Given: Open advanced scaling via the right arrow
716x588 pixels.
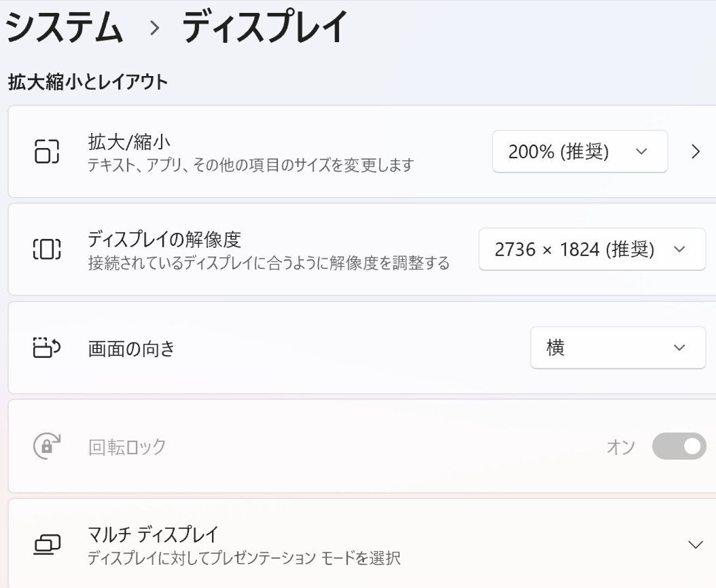Looking at the screenshot, I should [696, 151].
